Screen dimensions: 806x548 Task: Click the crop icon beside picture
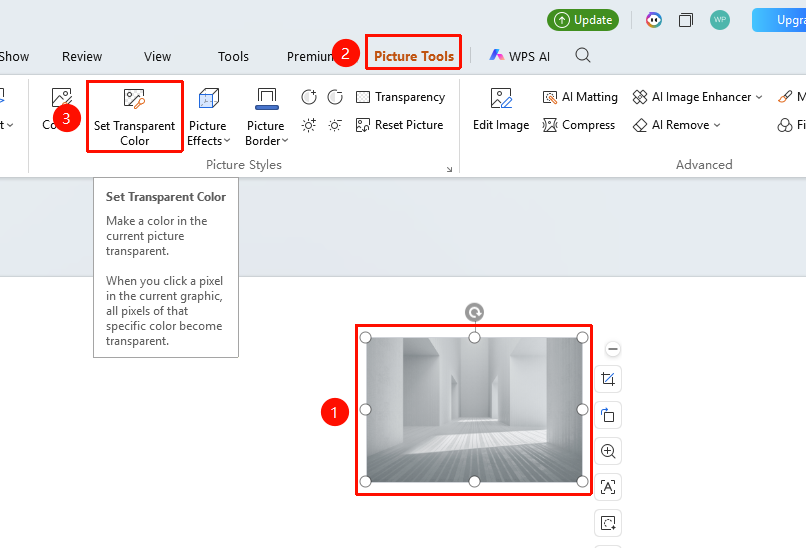click(x=608, y=379)
